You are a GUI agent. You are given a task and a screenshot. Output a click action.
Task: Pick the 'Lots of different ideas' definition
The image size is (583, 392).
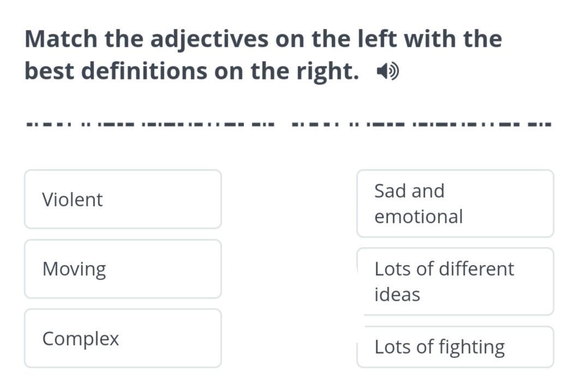[x=455, y=281]
